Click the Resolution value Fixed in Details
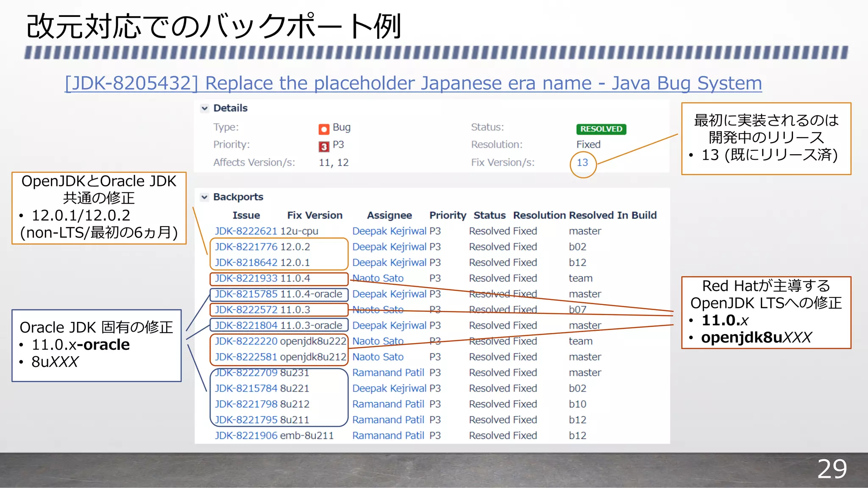 click(x=588, y=144)
